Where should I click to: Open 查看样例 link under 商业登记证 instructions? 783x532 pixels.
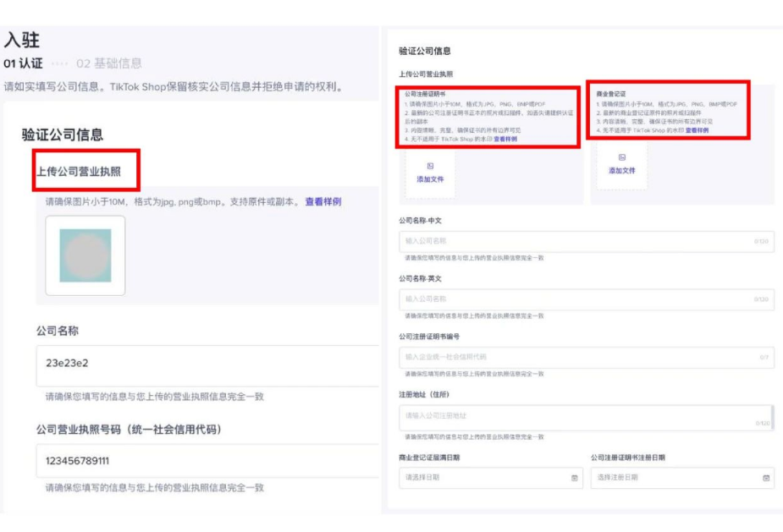point(697,130)
